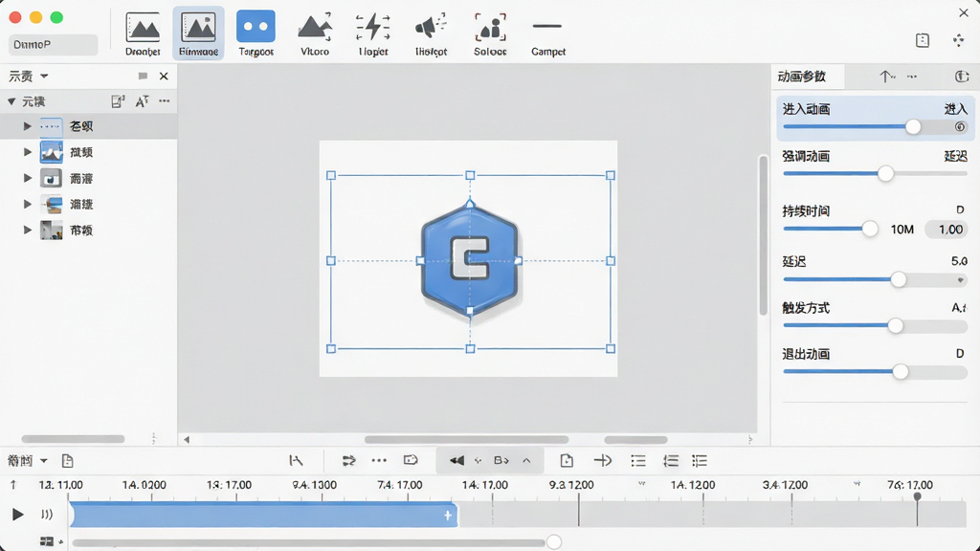980x551 pixels.
Task: Click the timeline zoom slider handle
Action: [x=554, y=541]
